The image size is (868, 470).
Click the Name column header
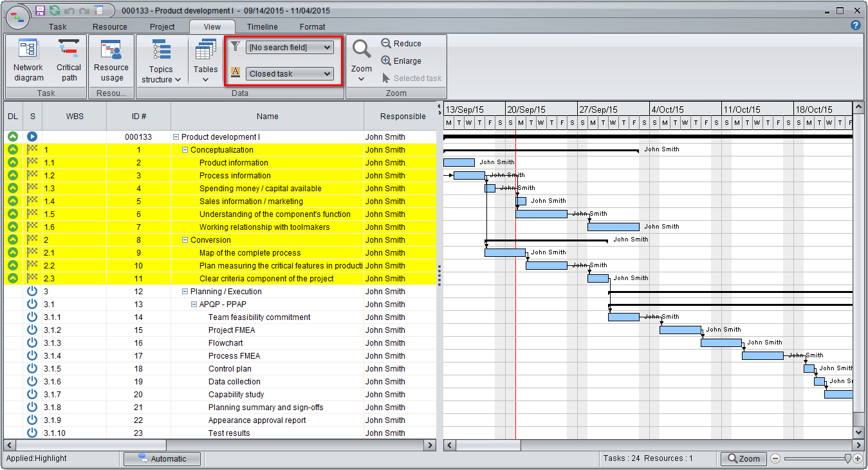(268, 117)
